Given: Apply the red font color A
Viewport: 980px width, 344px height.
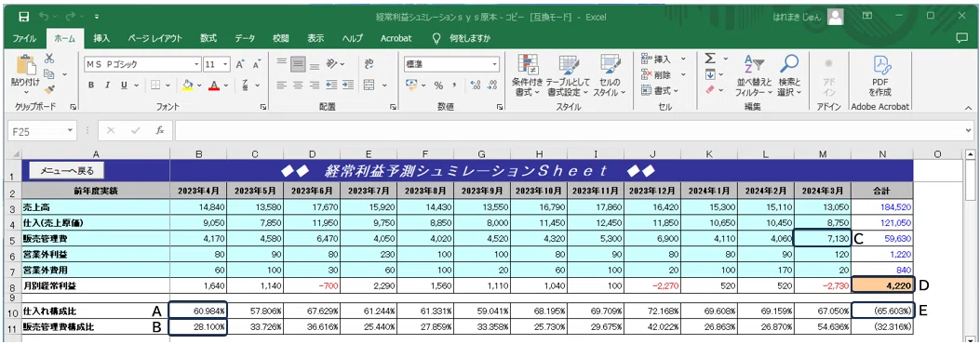Looking at the screenshot, I should tap(215, 85).
